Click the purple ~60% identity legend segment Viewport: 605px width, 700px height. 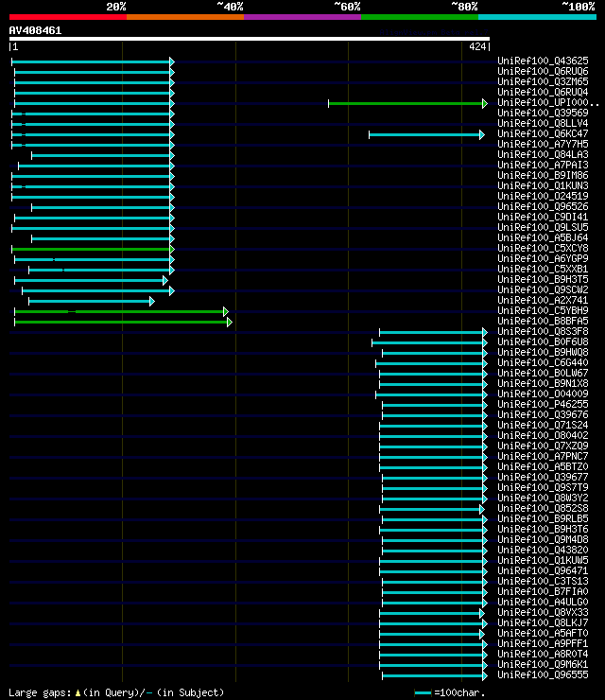tap(302, 17)
